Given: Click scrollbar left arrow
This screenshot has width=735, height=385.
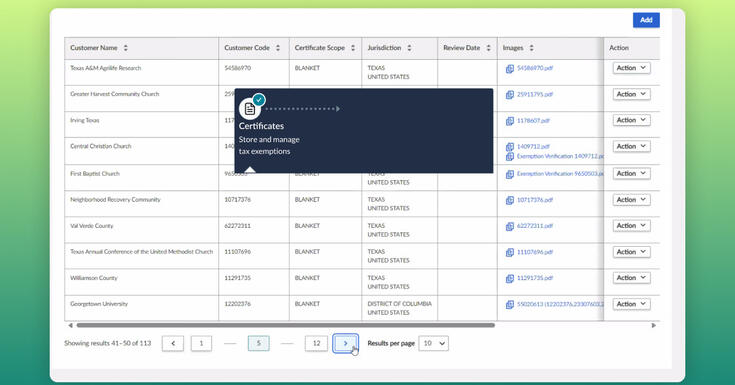Looking at the screenshot, I should pos(70,325).
